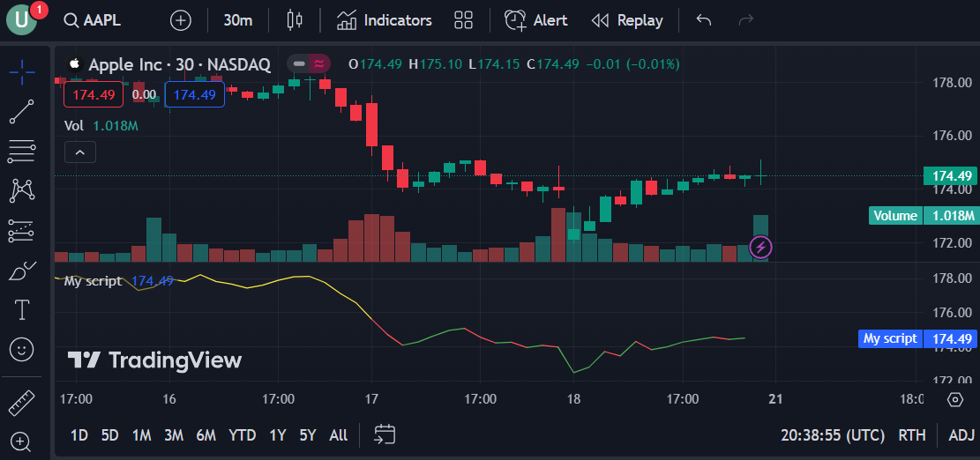Open the go to date calendar icon
Viewport: 980px width, 460px height.
point(385,435)
